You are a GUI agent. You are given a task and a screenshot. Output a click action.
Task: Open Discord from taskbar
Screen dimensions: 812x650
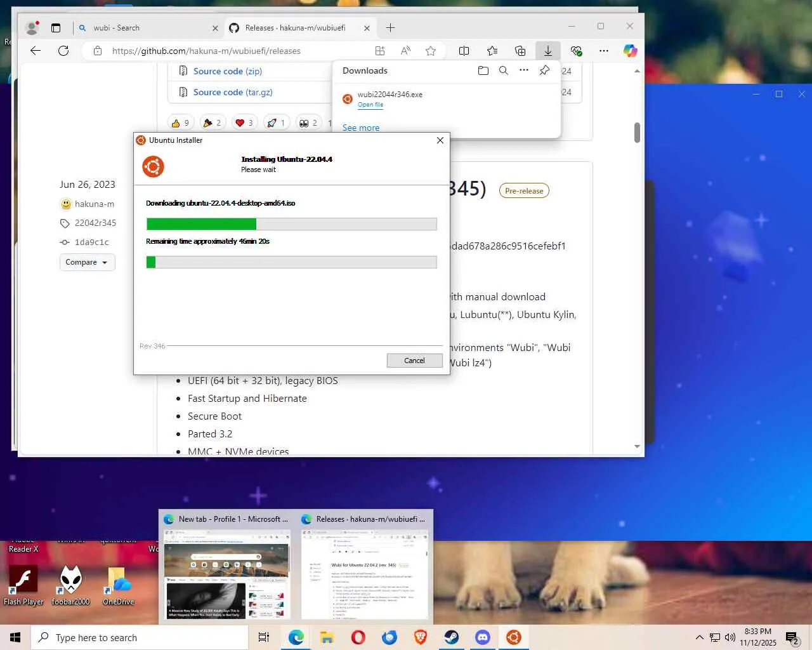482,637
